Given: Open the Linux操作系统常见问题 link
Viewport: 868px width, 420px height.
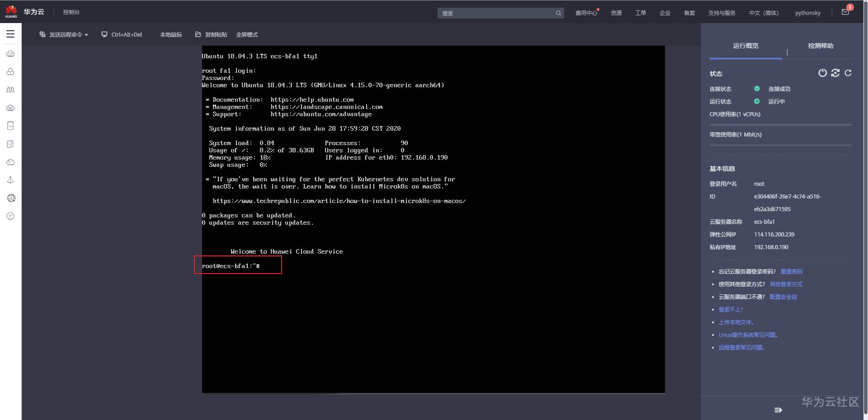Looking at the screenshot, I should coord(748,335).
